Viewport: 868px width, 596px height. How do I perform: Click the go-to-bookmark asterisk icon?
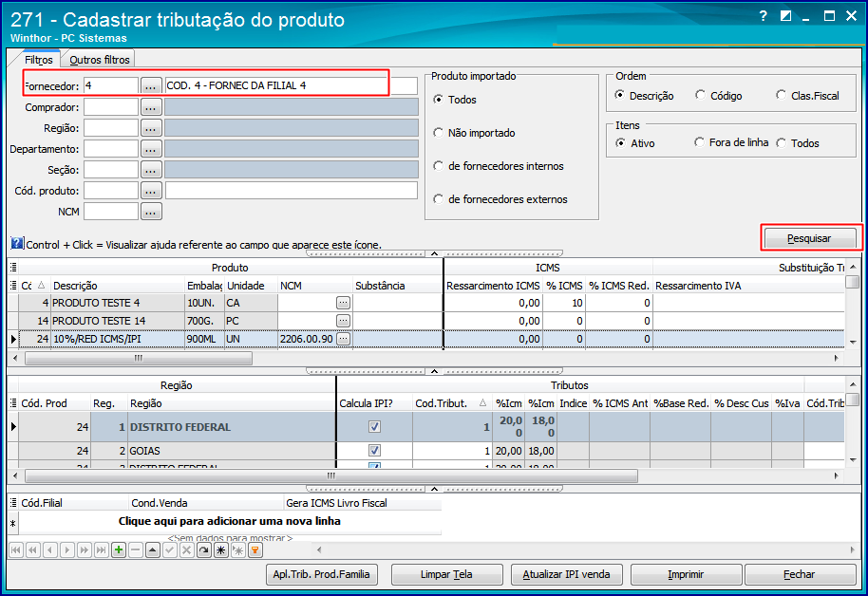point(238,550)
